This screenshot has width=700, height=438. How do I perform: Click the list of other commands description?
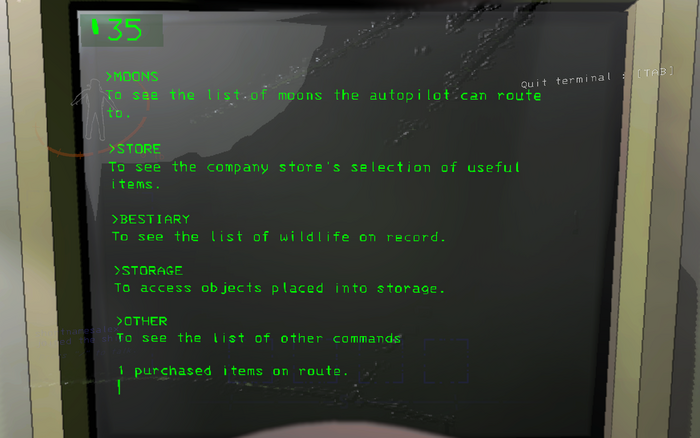point(258,338)
